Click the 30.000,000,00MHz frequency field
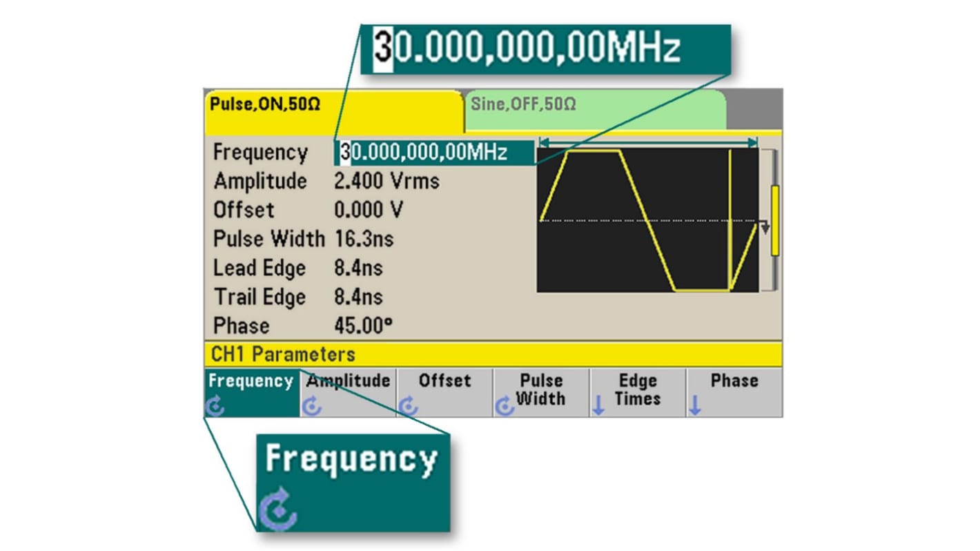The width and height of the screenshot is (980, 551). tap(435, 153)
